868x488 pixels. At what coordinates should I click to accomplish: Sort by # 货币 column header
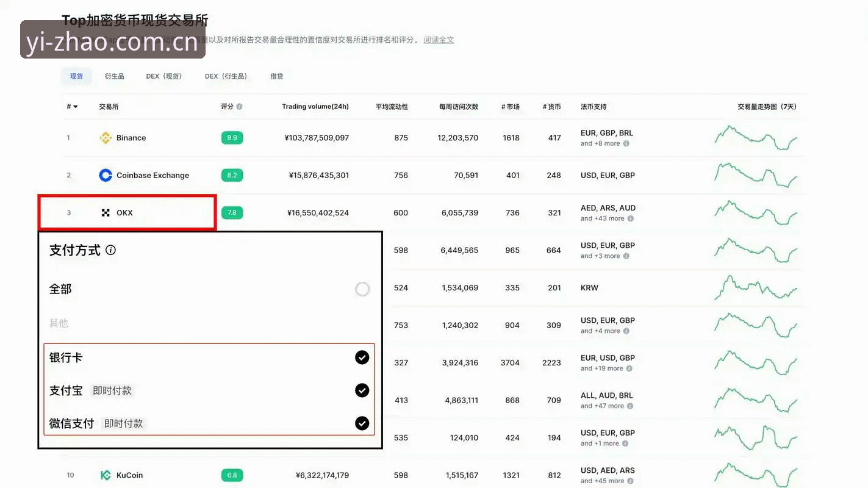(551, 107)
